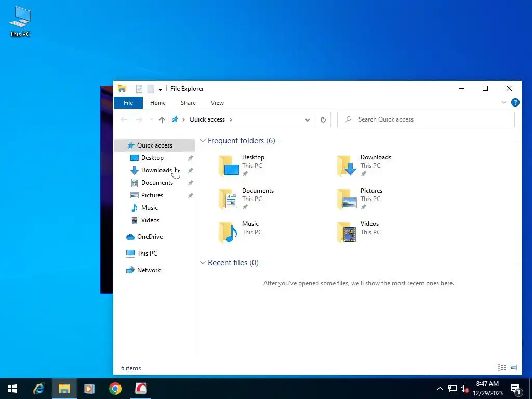
Task: Open File Explorer Help icon
Action: point(515,102)
